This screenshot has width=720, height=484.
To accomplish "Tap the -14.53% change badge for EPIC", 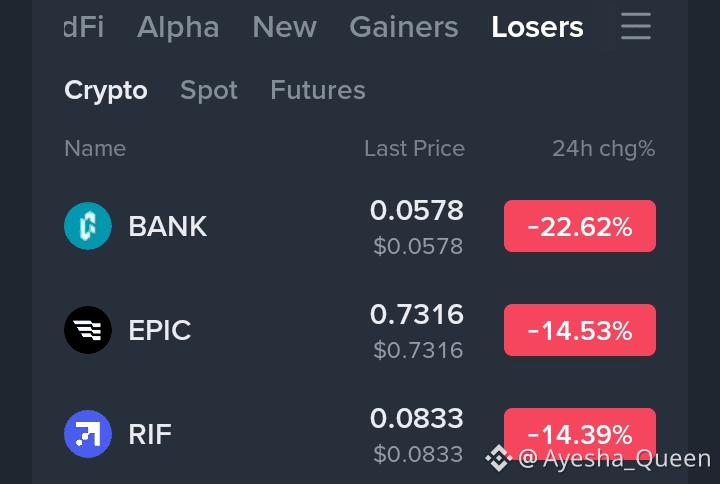I will pyautogui.click(x=579, y=330).
